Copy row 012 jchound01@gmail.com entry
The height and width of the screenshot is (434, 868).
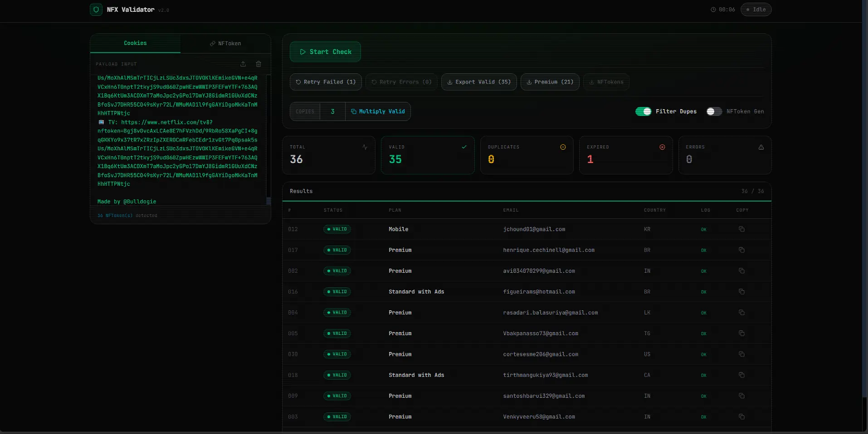click(x=741, y=229)
